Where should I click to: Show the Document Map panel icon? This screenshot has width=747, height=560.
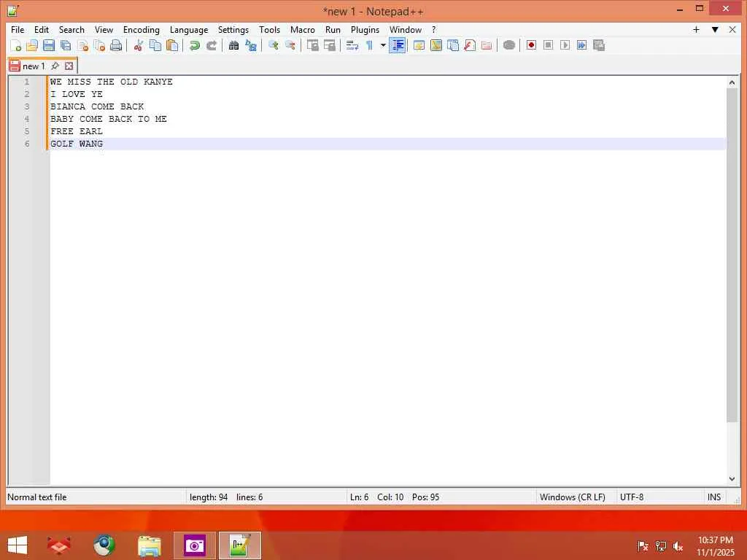[436, 45]
